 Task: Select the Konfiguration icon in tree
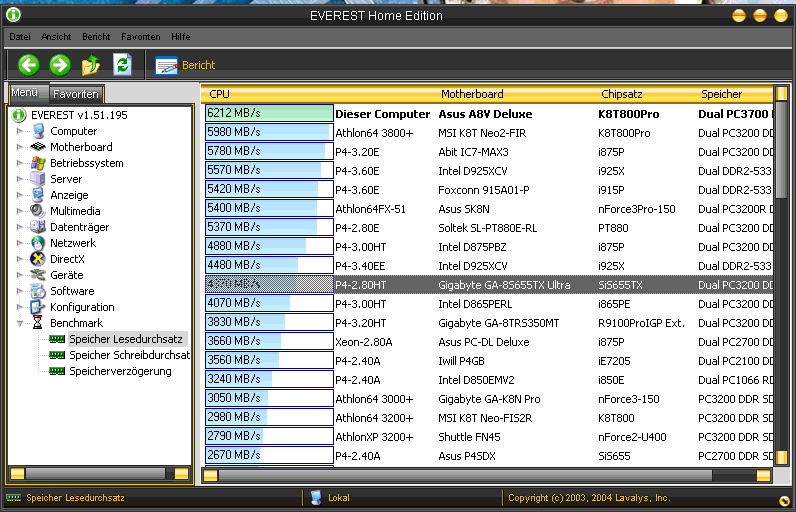38,307
